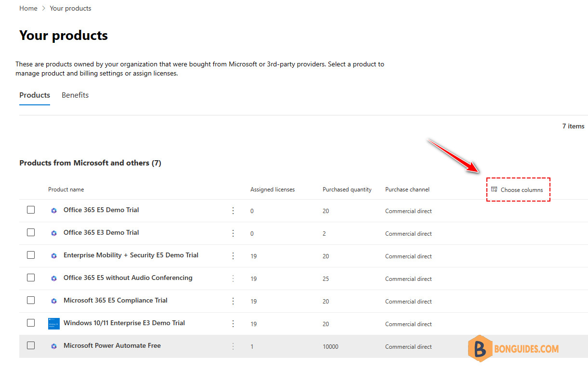Click the Purchased quantity column header
This screenshot has height=380, width=588.
347,190
